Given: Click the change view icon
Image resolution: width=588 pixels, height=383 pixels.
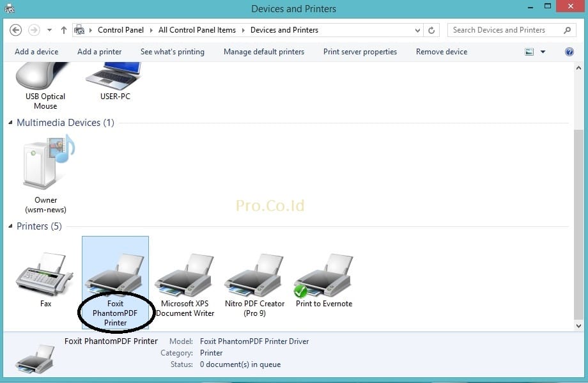Looking at the screenshot, I should pyautogui.click(x=529, y=52).
